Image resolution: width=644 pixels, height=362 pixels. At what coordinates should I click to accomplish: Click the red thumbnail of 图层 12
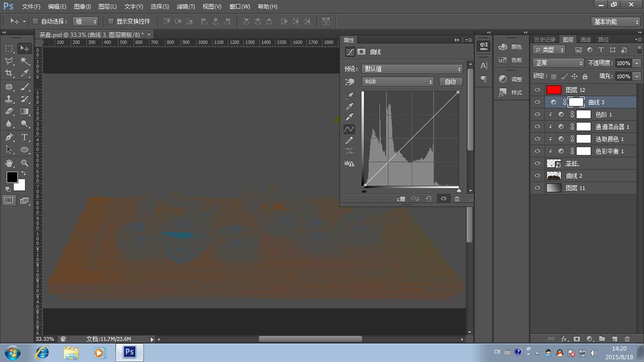click(554, 90)
